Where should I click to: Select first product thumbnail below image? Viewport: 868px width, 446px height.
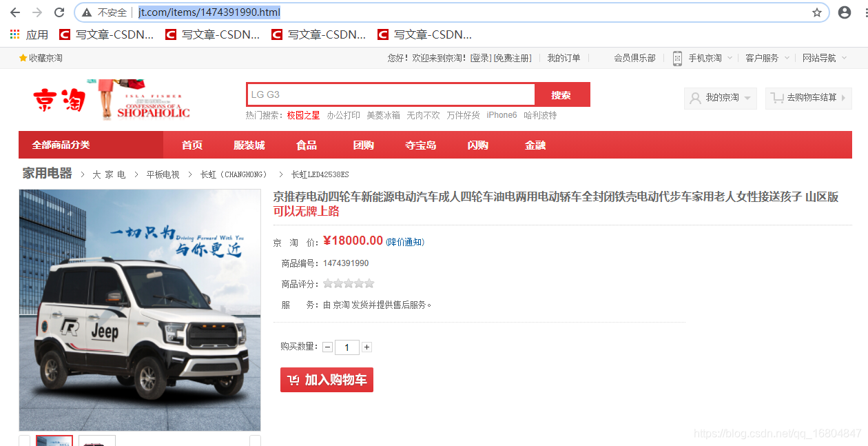pos(54,440)
